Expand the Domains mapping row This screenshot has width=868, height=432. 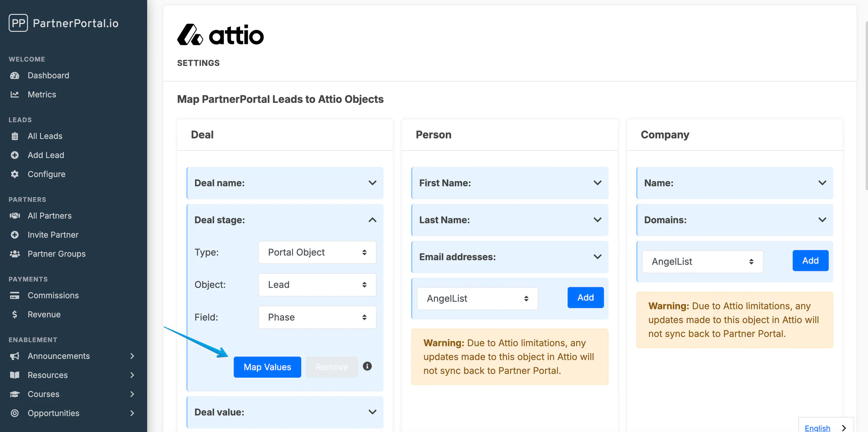[735, 220]
